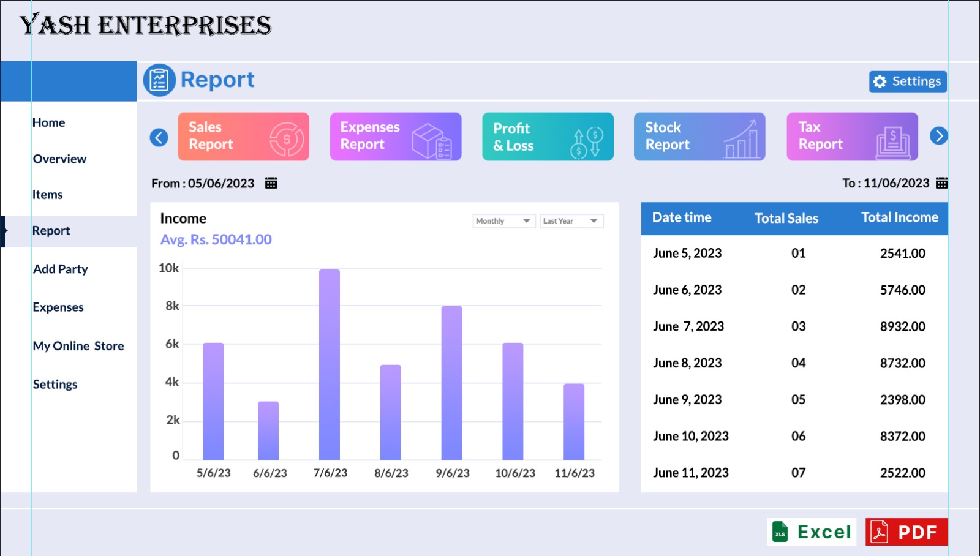Open the Profit & Loss card
This screenshot has height=556, width=980.
[548, 137]
